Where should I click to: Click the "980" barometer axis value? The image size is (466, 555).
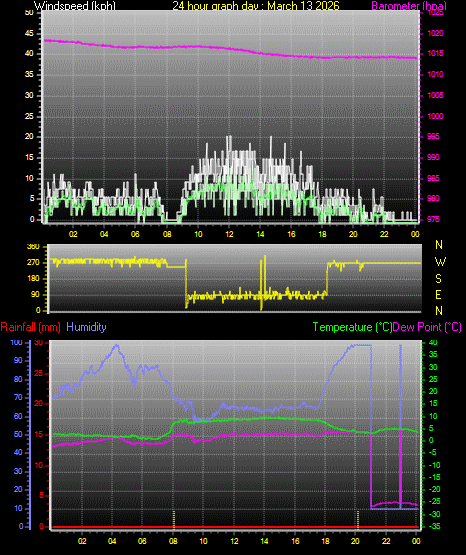[433, 198]
